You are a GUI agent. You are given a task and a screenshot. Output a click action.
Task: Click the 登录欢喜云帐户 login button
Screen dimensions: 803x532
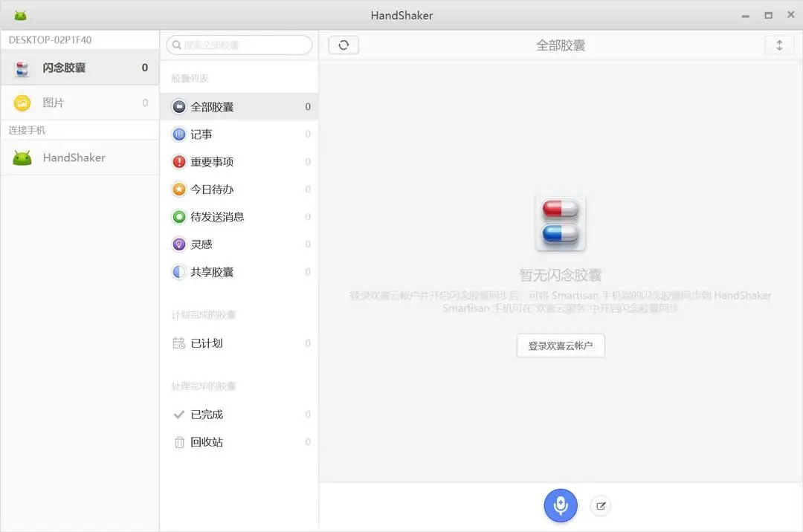[560, 345]
